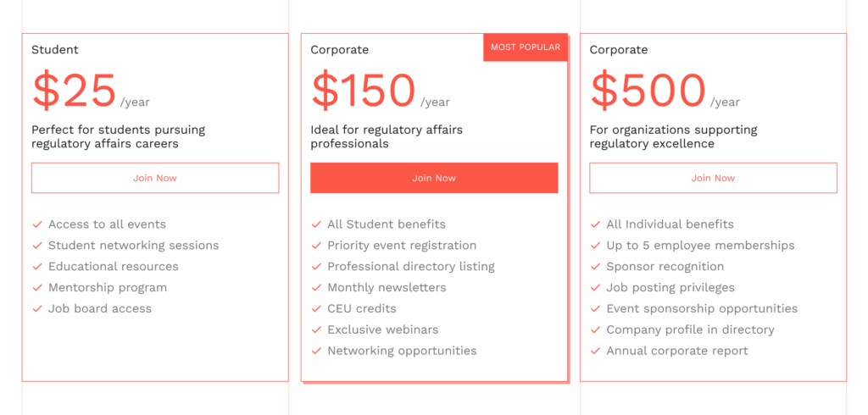
Task: Click Join Now on the $25 Student plan
Action: tap(155, 178)
